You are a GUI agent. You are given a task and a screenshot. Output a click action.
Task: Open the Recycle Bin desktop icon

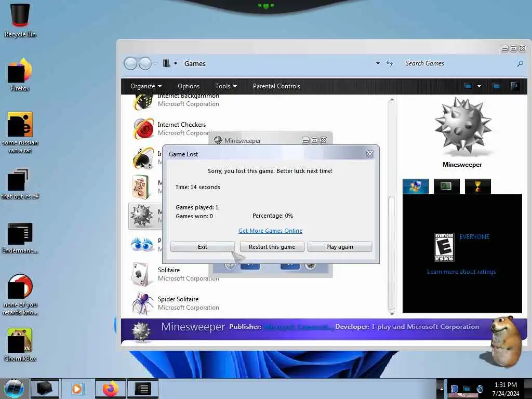coord(20,20)
